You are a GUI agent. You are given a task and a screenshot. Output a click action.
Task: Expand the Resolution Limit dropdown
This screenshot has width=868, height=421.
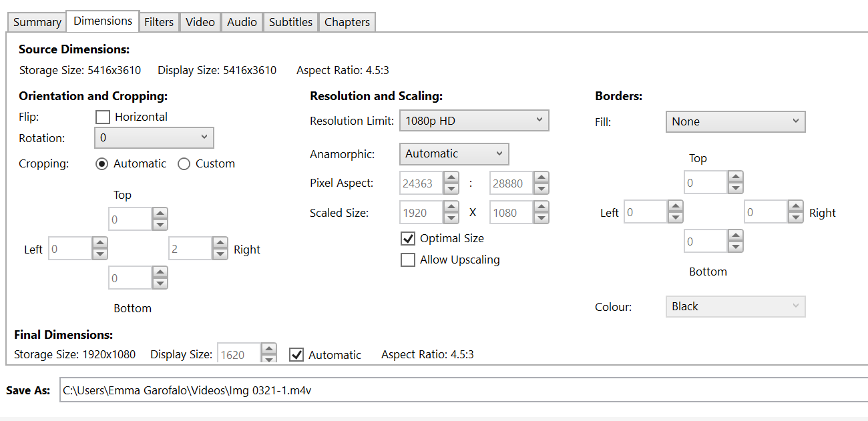click(x=474, y=121)
